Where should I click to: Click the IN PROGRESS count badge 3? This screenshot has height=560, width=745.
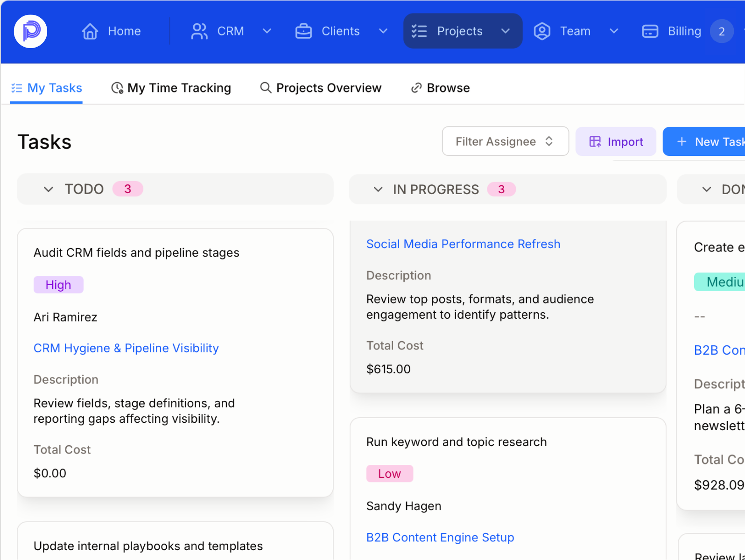501,189
